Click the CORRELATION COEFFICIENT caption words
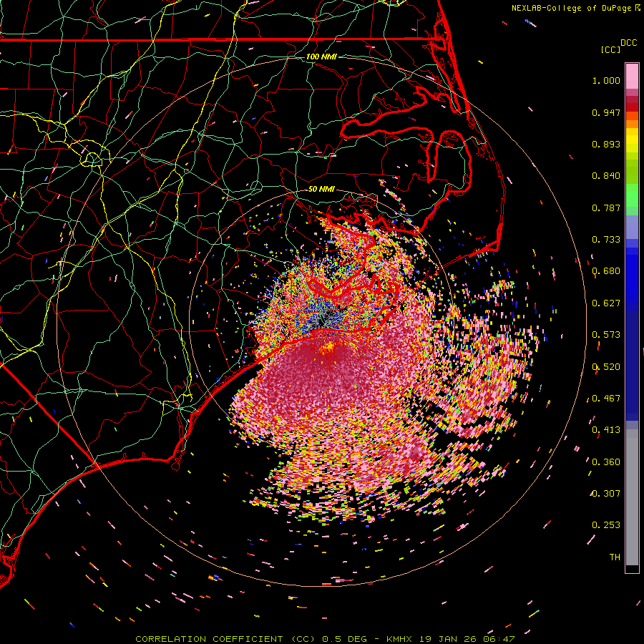The image size is (644, 644). (209, 639)
